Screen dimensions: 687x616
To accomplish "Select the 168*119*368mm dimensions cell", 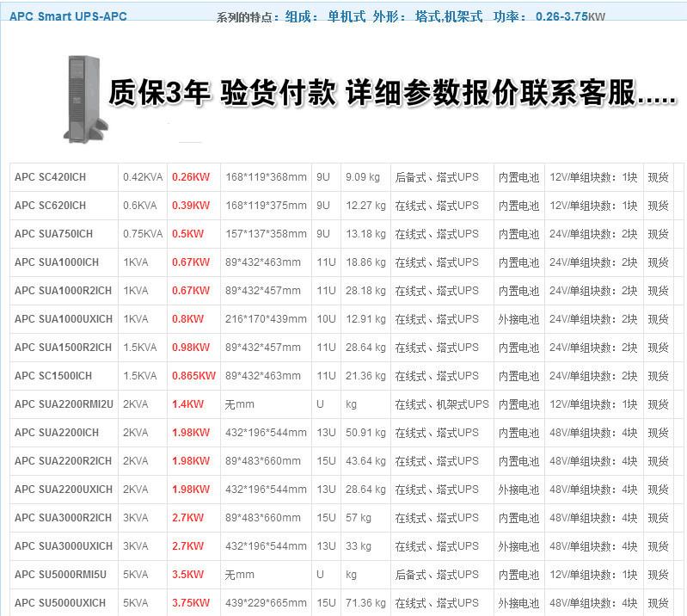I will click(x=266, y=177).
